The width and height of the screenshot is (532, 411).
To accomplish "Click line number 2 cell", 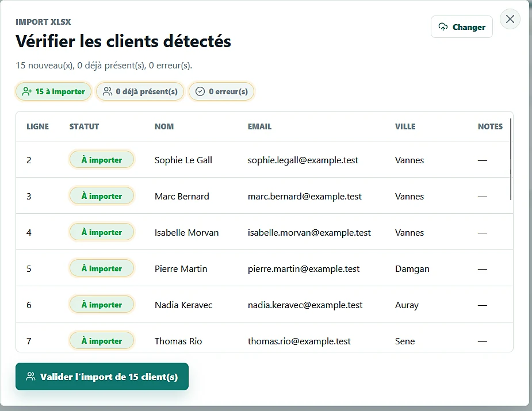I will [x=29, y=160].
